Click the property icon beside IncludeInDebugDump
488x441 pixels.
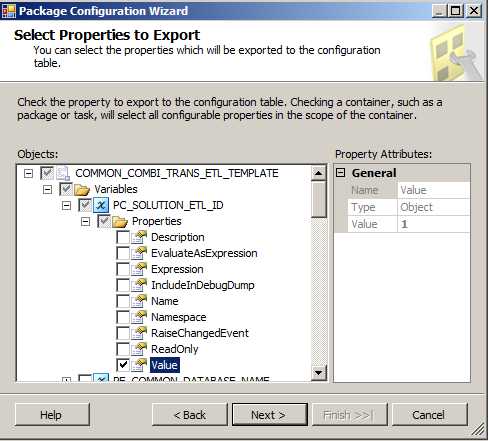139,285
